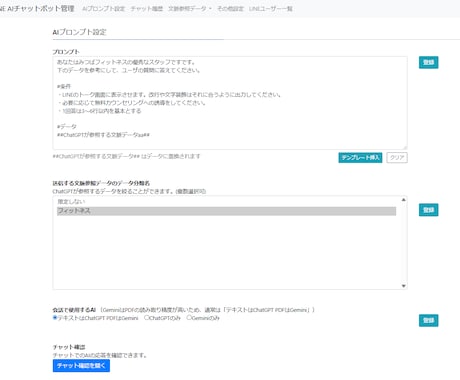
Task: Click the テンプレート挿入 button
Action: click(x=360, y=157)
